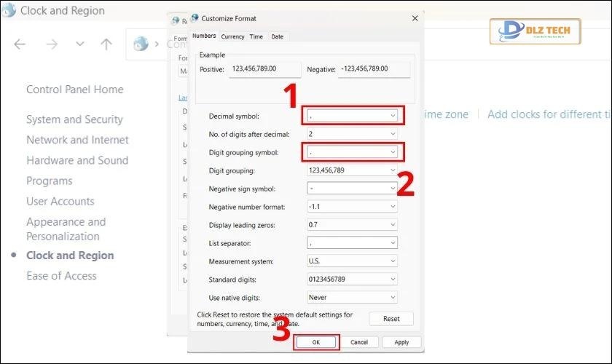
Task: Open System and Security category
Action: (x=74, y=119)
